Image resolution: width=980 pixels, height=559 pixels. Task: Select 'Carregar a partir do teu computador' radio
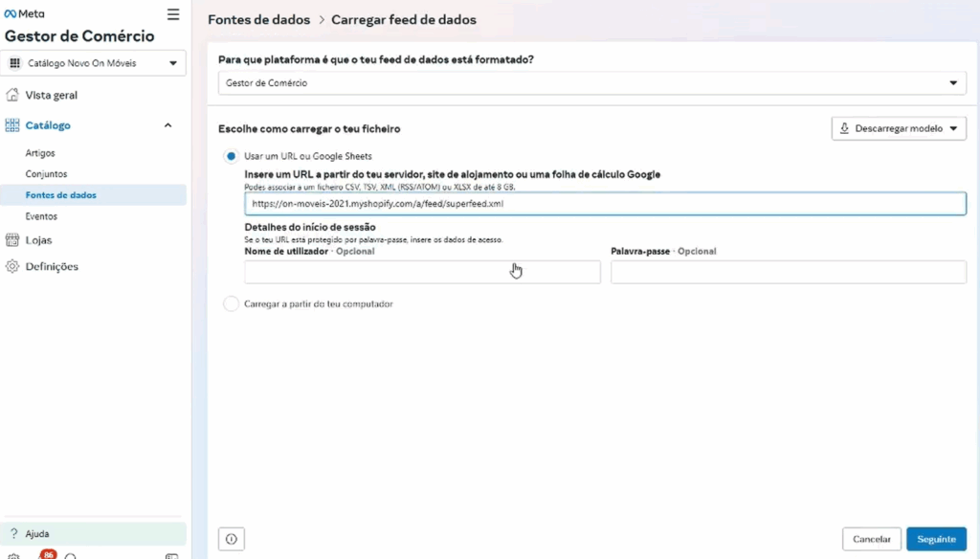[231, 303]
